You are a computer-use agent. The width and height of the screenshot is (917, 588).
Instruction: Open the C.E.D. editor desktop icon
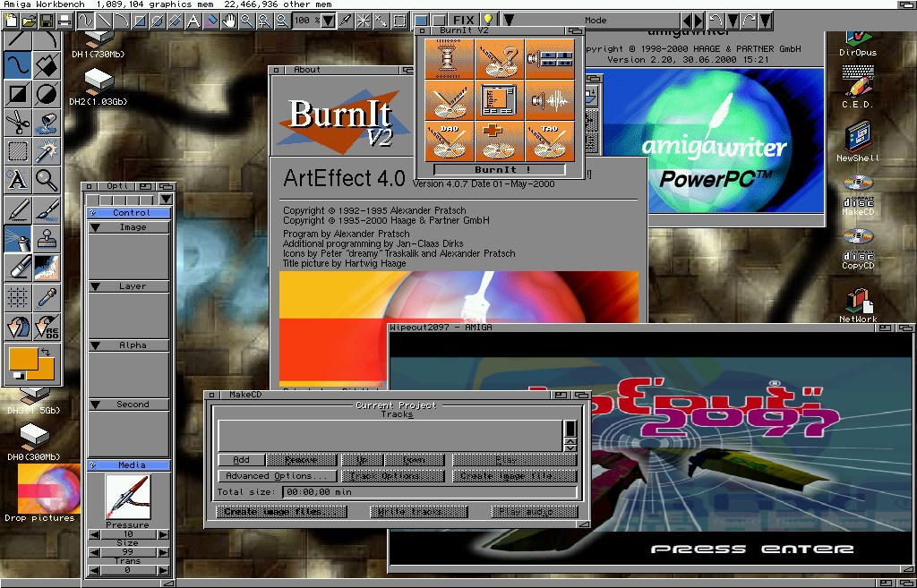tap(858, 87)
